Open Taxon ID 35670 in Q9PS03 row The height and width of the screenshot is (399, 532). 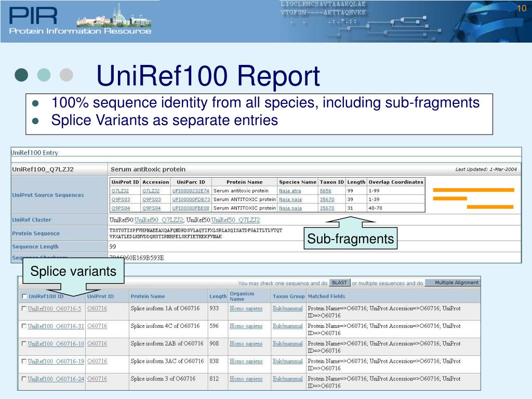327,199
